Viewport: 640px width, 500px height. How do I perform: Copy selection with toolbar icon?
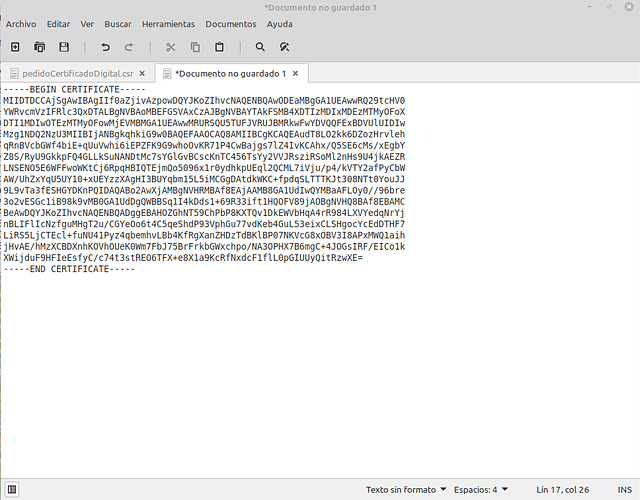click(195, 47)
